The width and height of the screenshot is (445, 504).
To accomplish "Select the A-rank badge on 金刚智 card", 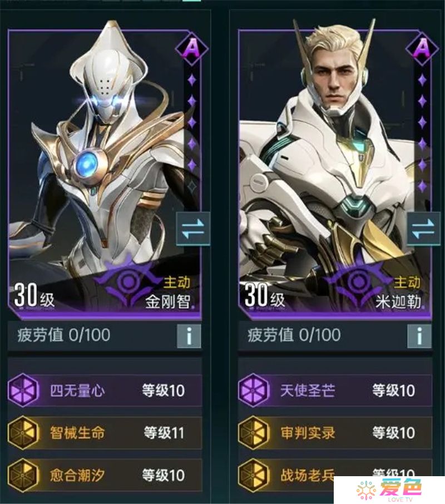I will click(x=192, y=49).
